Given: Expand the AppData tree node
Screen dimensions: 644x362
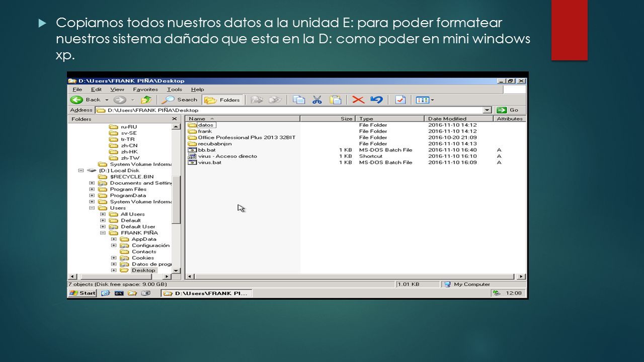Looking at the screenshot, I should click(x=113, y=239).
